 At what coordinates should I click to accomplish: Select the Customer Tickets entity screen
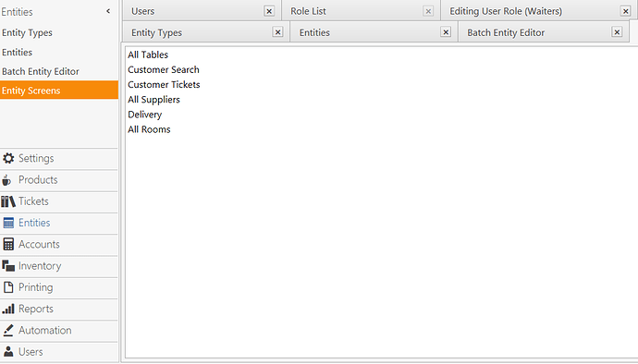pyautogui.click(x=164, y=85)
